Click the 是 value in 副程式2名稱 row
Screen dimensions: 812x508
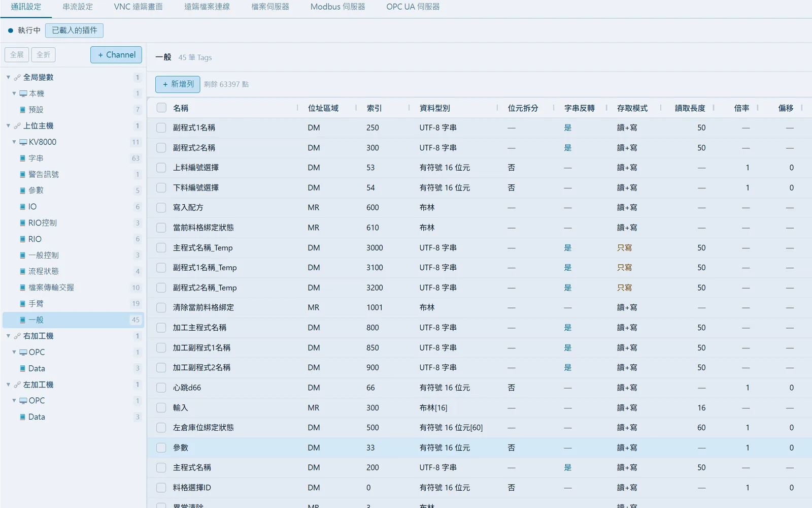pos(567,148)
